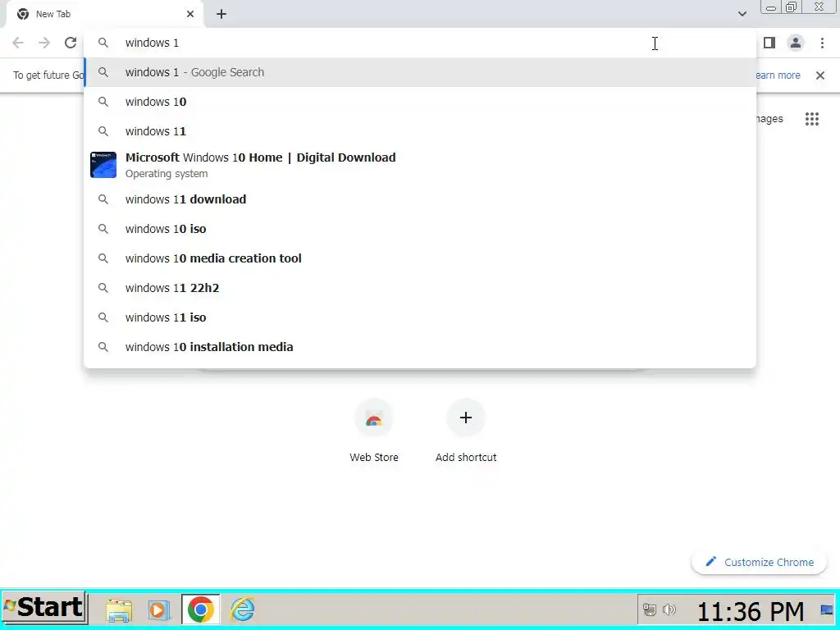Select Microsoft Windows 10 Home Digital Download
Viewport: 840px width, 630px height.
(x=420, y=165)
